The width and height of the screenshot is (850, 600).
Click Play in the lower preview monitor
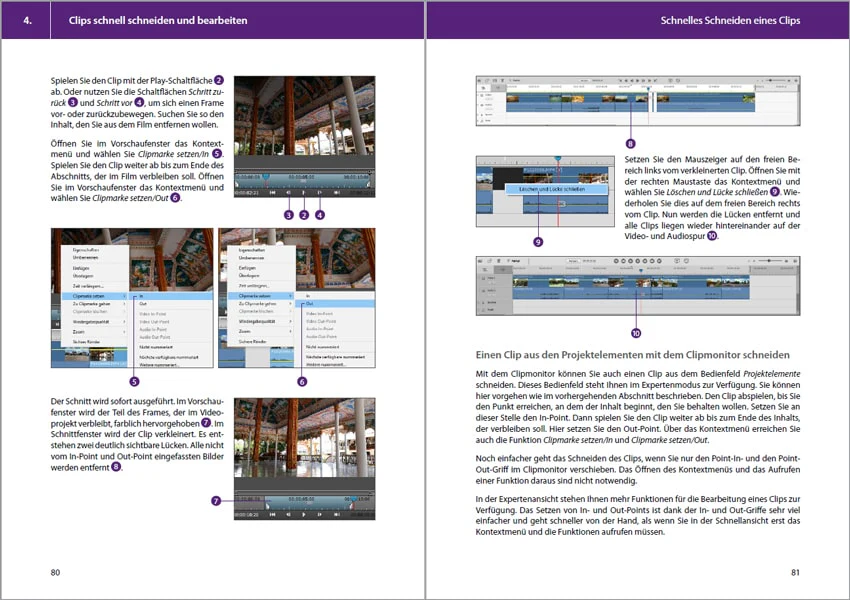[304, 514]
